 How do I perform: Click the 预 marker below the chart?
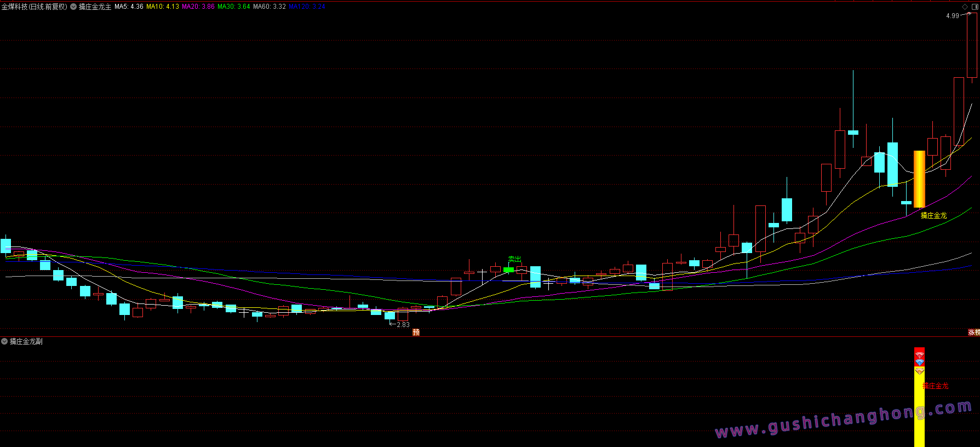(416, 332)
